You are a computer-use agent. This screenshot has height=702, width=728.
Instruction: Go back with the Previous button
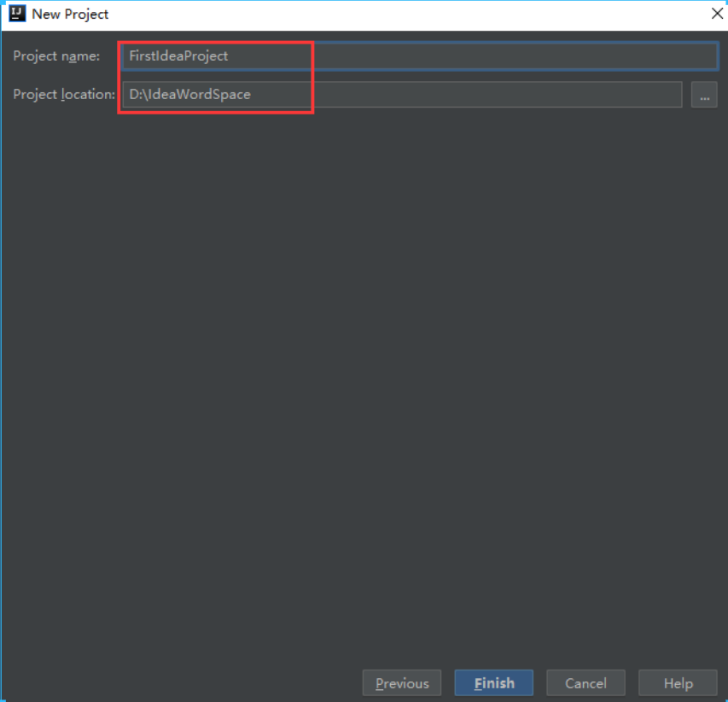(402, 682)
